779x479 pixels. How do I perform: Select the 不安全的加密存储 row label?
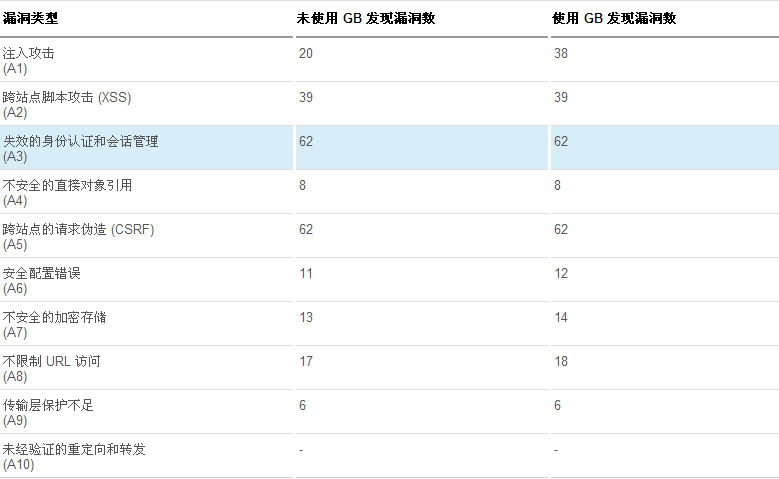pyautogui.click(x=54, y=317)
